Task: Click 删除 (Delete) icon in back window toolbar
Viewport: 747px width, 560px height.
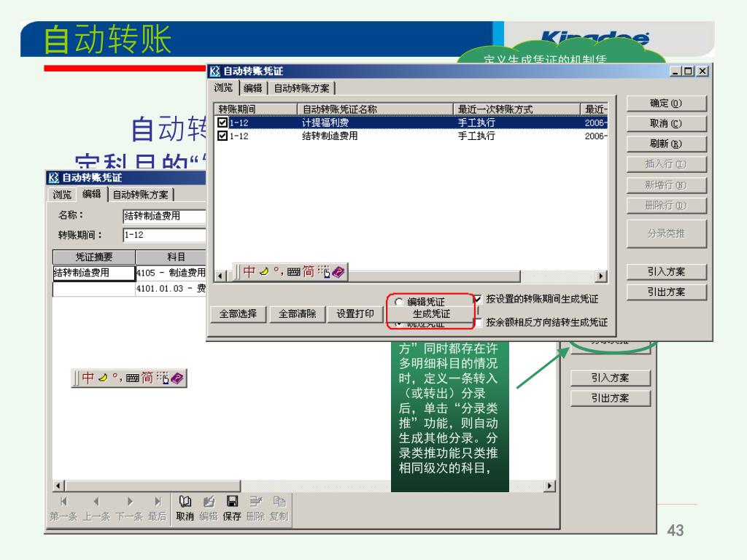Action: [256, 501]
